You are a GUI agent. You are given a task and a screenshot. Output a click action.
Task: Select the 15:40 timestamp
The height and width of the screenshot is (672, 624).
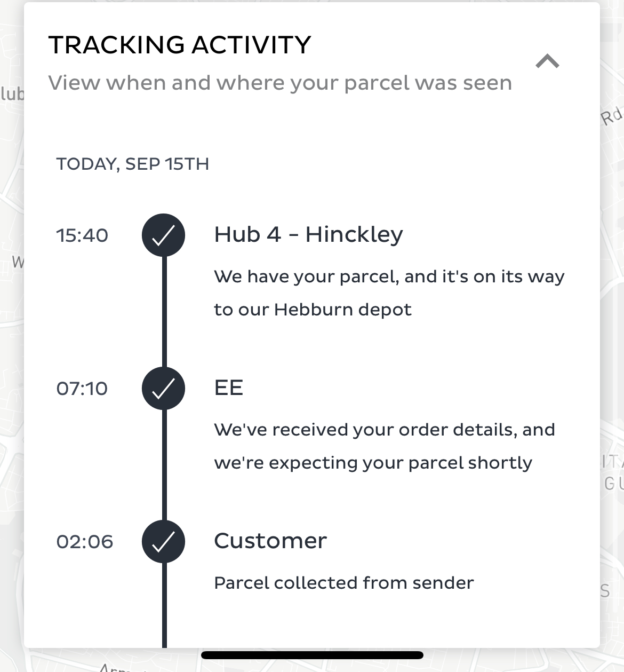82,235
